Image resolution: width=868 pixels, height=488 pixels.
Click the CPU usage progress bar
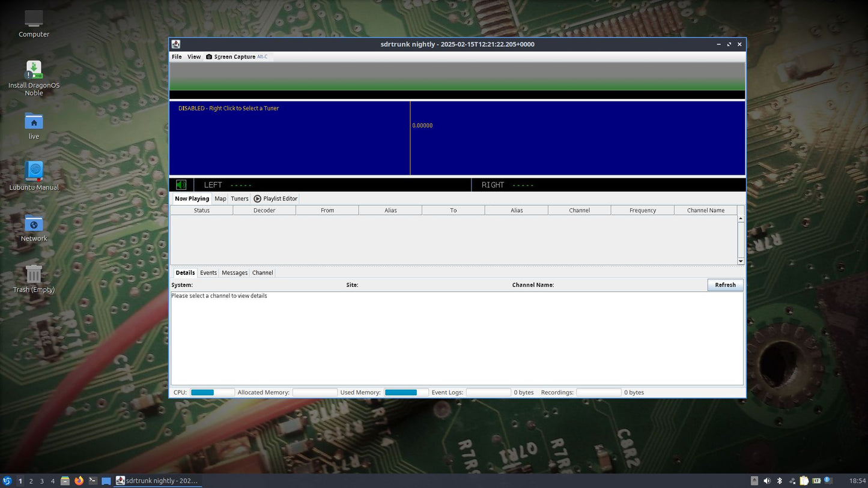(x=213, y=393)
